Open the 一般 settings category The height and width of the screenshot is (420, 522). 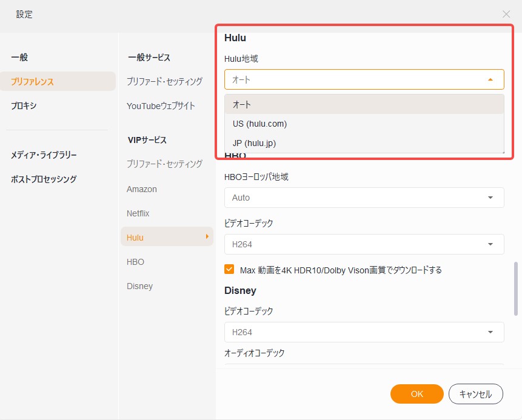click(x=19, y=57)
